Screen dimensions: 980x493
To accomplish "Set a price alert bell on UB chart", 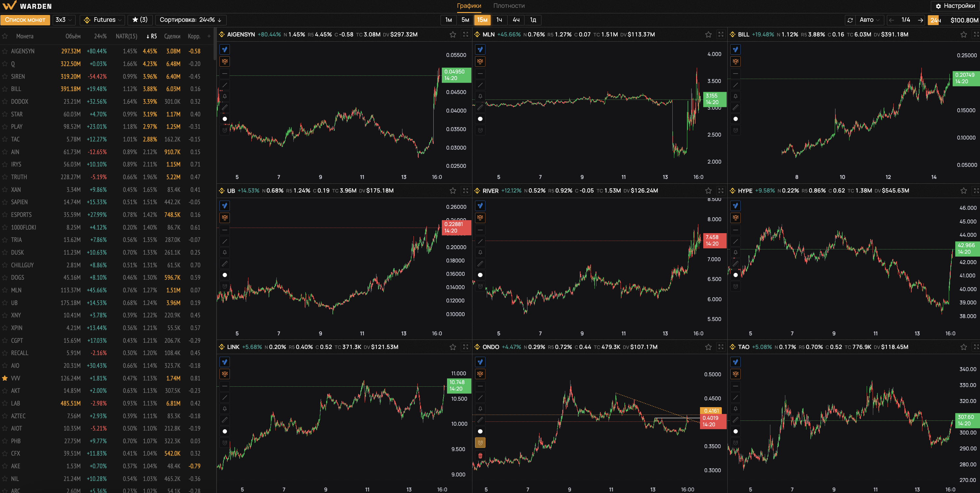I will click(225, 252).
